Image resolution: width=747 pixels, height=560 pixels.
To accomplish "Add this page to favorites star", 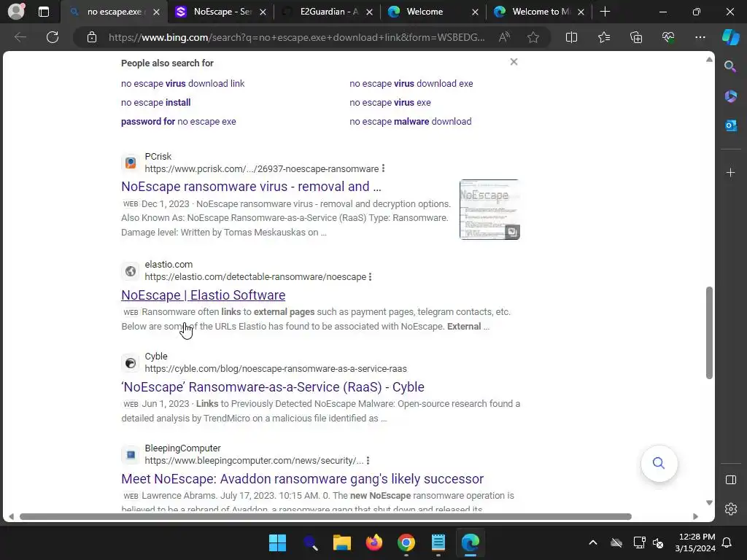I will [533, 37].
